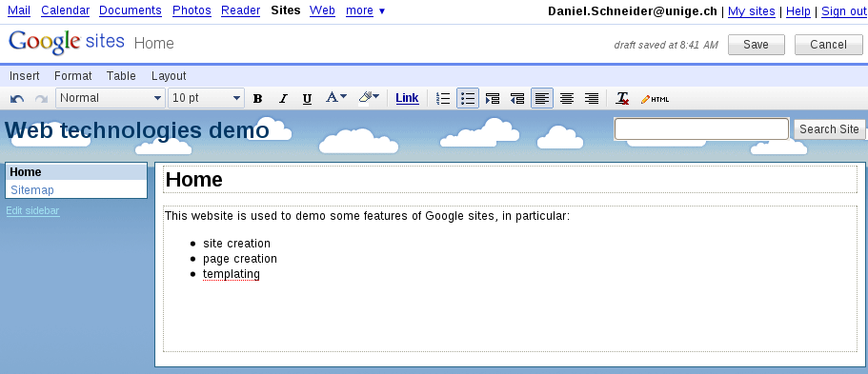This screenshot has height=374, width=868.
Task: Click the undo arrow icon
Action: tap(17, 98)
